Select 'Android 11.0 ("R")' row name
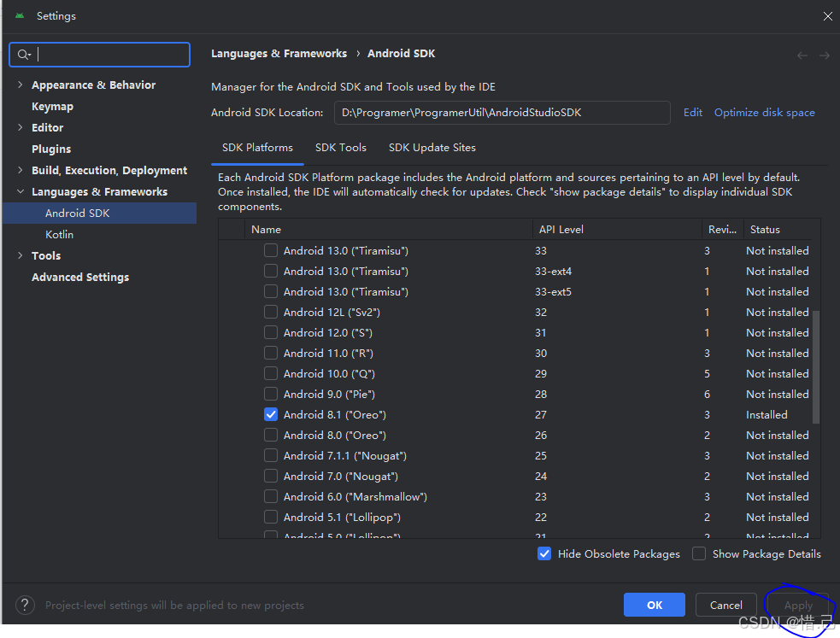This screenshot has height=638, width=840. click(328, 354)
